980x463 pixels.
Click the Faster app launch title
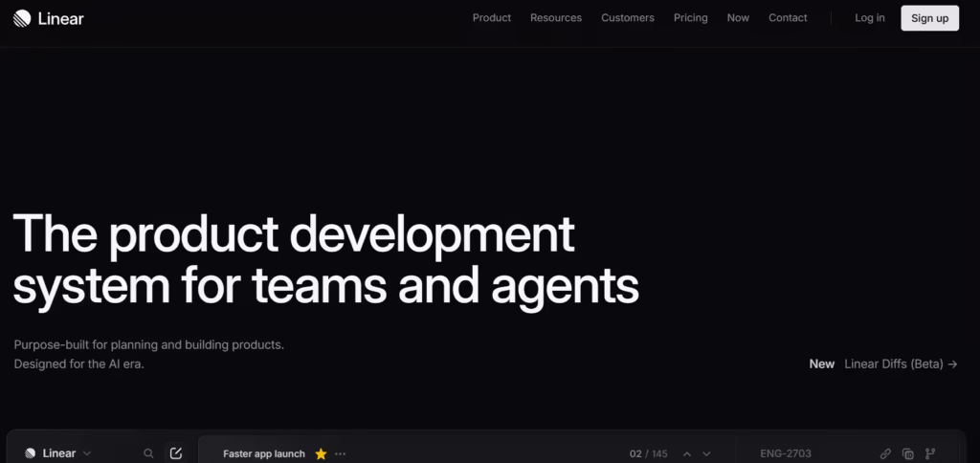(264, 453)
